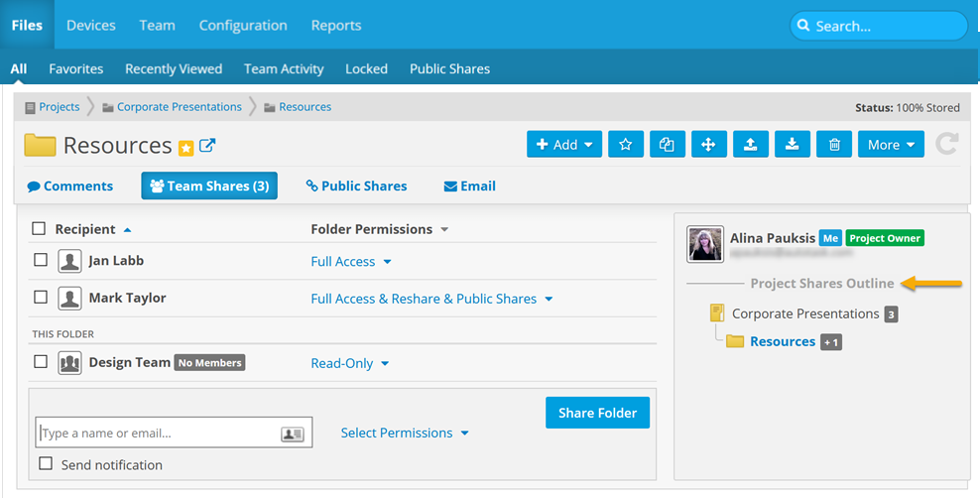Check the Jan Labb recipient checkbox
980x498 pixels.
pos(41,260)
